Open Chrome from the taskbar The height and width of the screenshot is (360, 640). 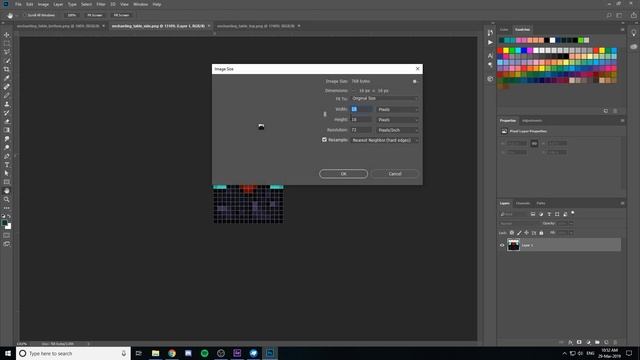172,353
